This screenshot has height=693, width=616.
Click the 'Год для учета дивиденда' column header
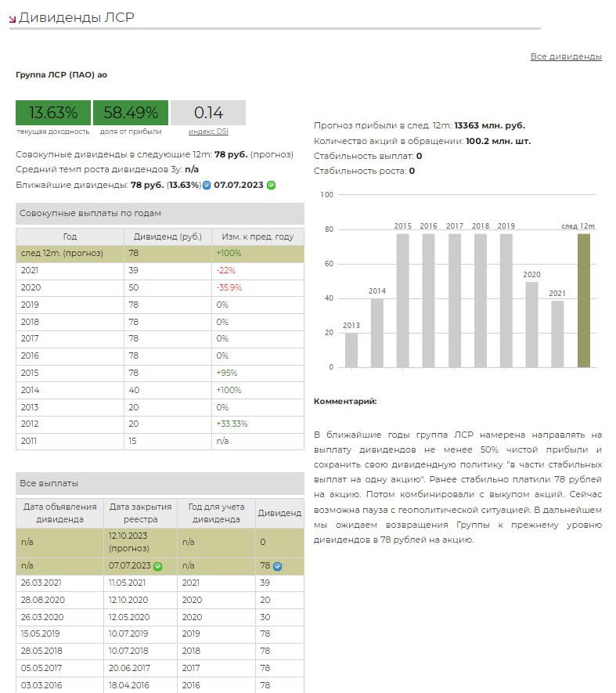point(216,513)
